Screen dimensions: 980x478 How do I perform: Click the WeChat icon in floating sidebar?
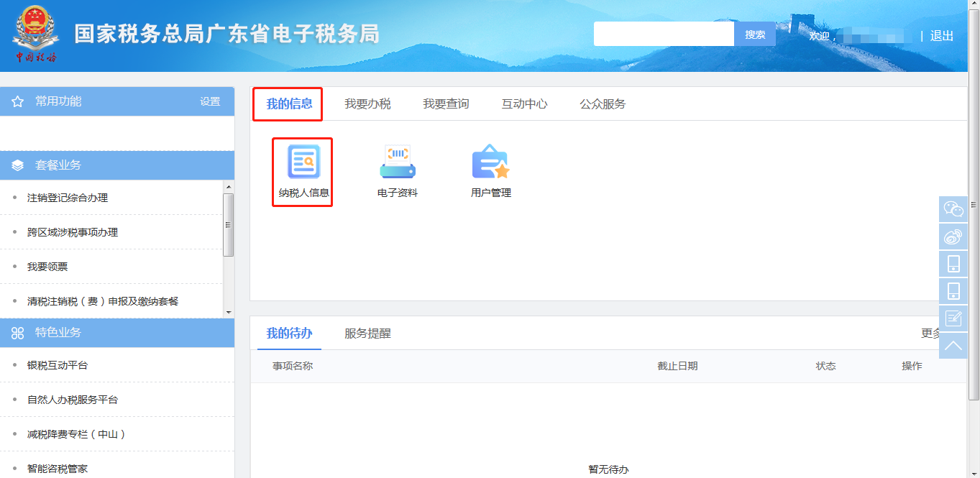[953, 209]
